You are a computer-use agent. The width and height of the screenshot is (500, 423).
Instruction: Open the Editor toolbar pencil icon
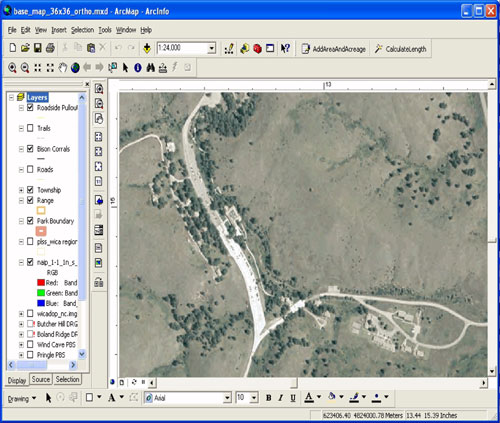click(x=229, y=49)
